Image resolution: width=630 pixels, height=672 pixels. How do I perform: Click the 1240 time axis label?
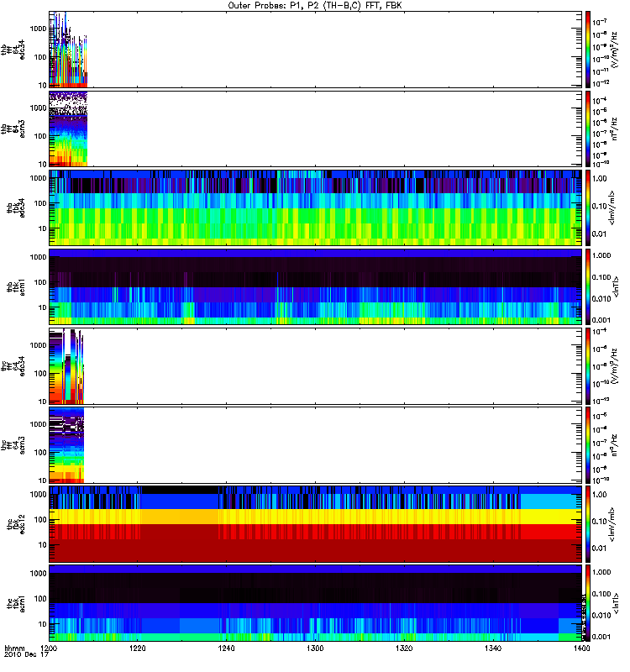(x=226, y=648)
